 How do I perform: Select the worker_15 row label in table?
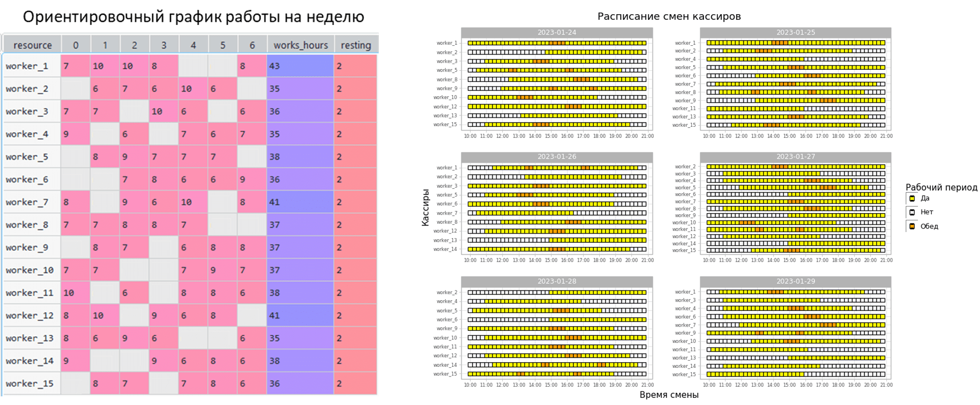pyautogui.click(x=29, y=384)
